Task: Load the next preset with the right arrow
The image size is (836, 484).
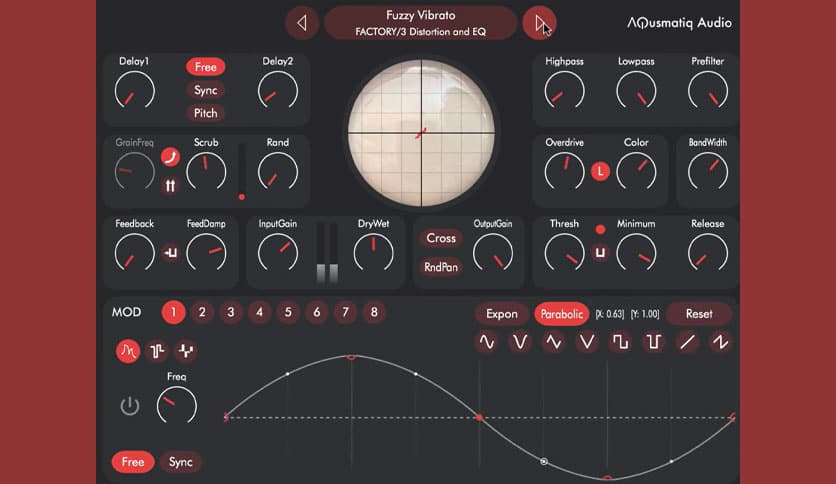Action: coord(539,23)
